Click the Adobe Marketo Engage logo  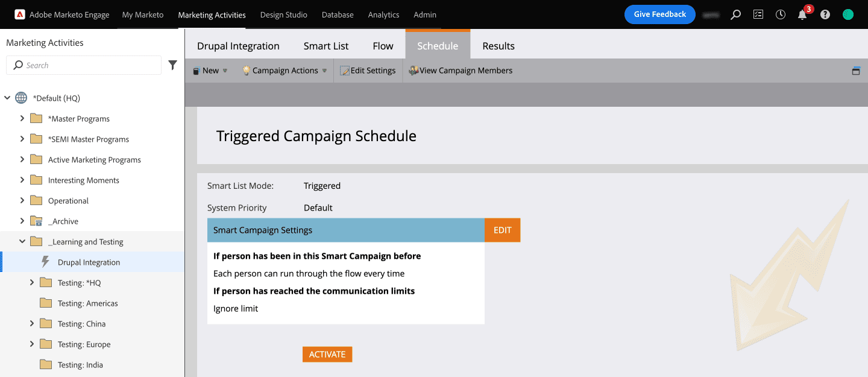tap(62, 14)
